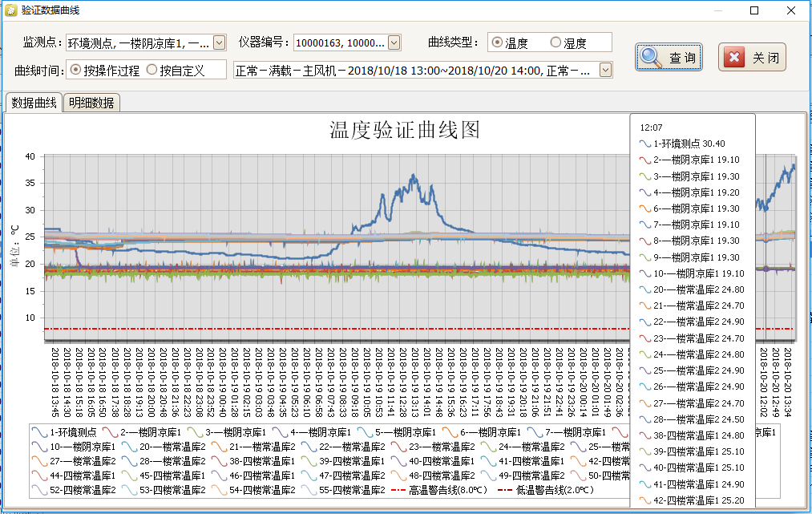Click tooltip row 38-四楼常温库1 24.80
The width and height of the screenshot is (812, 514).
pos(692,435)
